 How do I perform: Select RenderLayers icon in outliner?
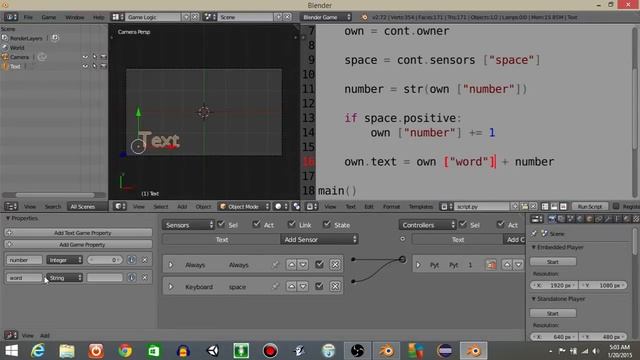tap(5, 38)
